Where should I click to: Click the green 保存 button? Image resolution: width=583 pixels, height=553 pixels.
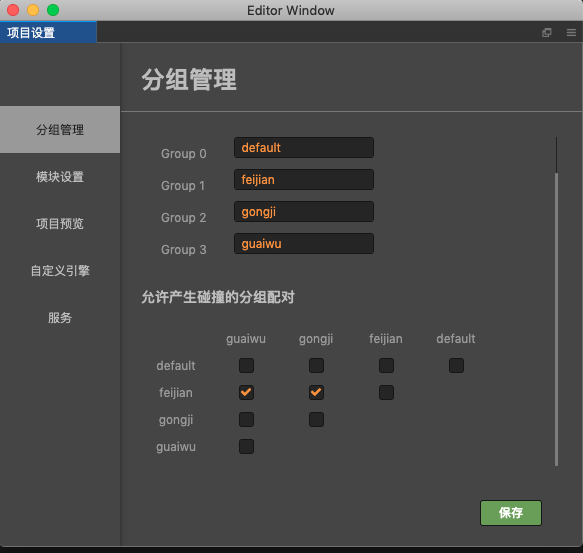click(x=511, y=513)
